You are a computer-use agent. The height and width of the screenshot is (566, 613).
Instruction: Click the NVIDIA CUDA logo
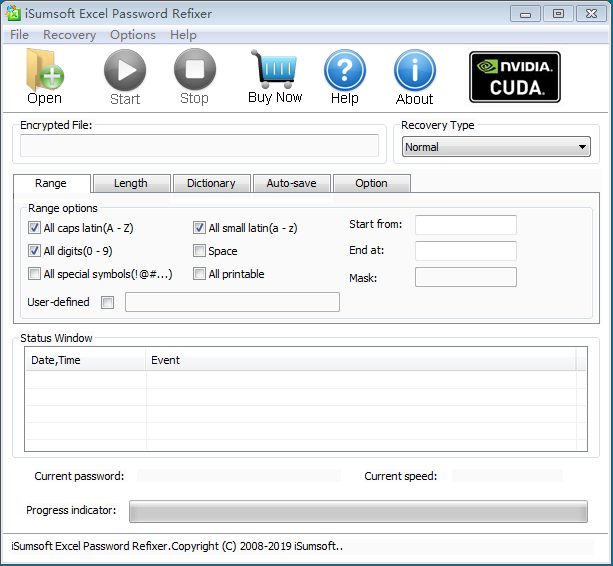pyautogui.click(x=515, y=77)
